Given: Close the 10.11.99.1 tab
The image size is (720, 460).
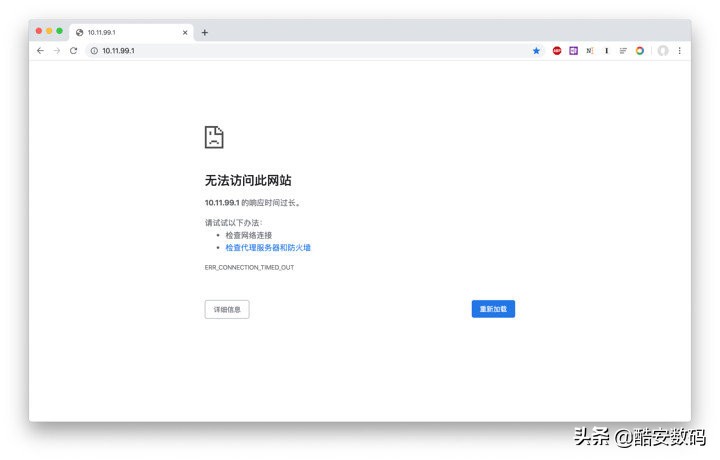Looking at the screenshot, I should (185, 33).
